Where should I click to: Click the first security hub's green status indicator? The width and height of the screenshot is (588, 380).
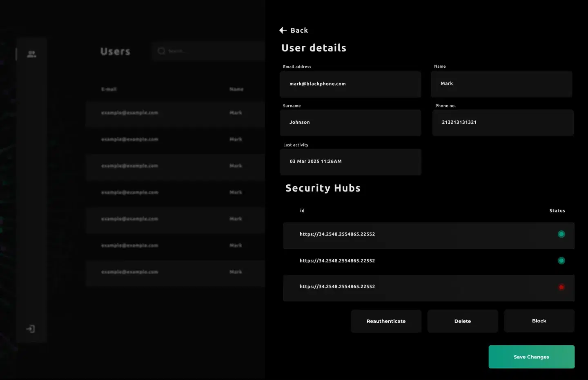(x=561, y=234)
